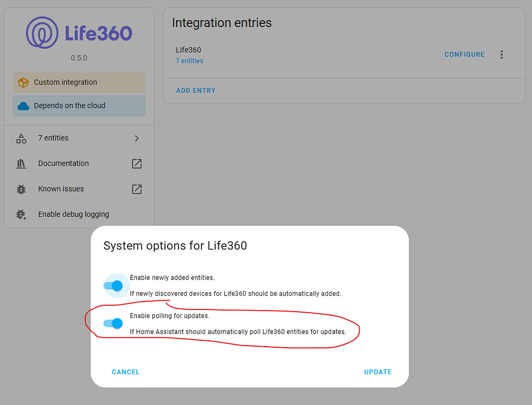Viewport: 532px width, 405px height.
Task: Click UPDATE to save system options
Action: coord(378,372)
